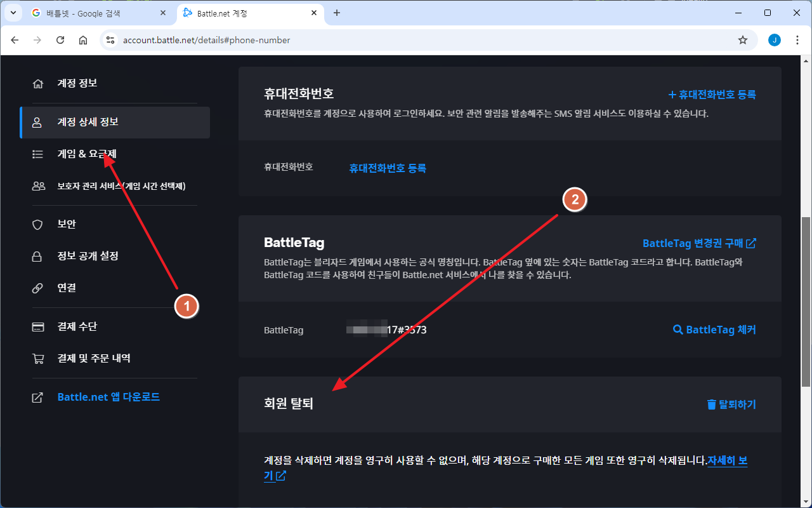The width and height of the screenshot is (812, 508).
Task: Click the 결제 및 주문 내역 cart icon
Action: (x=38, y=358)
